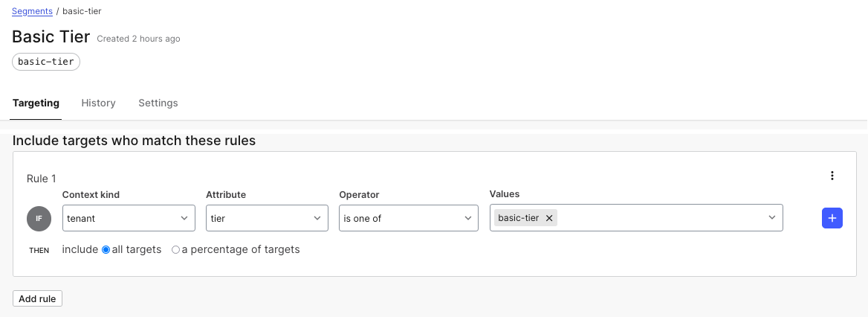Click the blue plus add clause button
This screenshot has width=868, height=317.
pos(832,218)
